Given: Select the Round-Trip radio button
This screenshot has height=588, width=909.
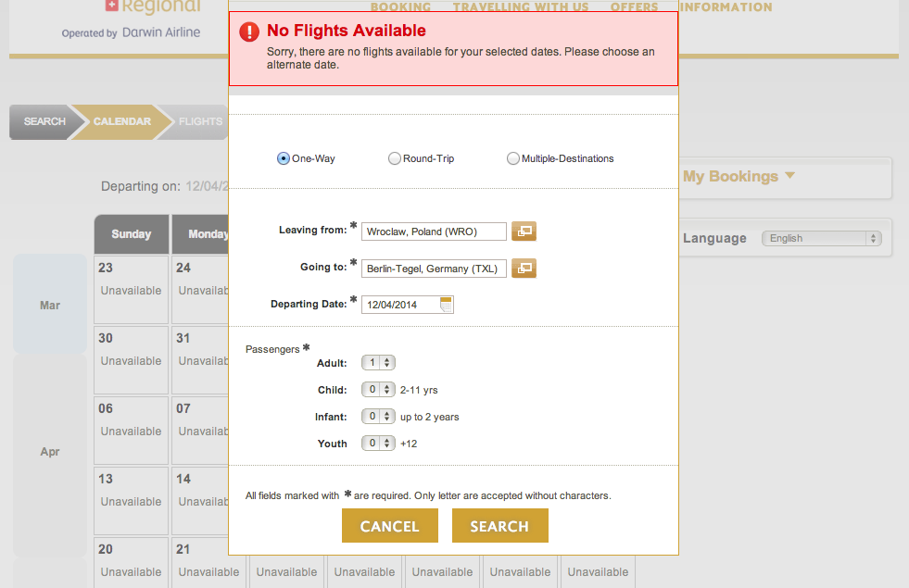Looking at the screenshot, I should pos(394,158).
